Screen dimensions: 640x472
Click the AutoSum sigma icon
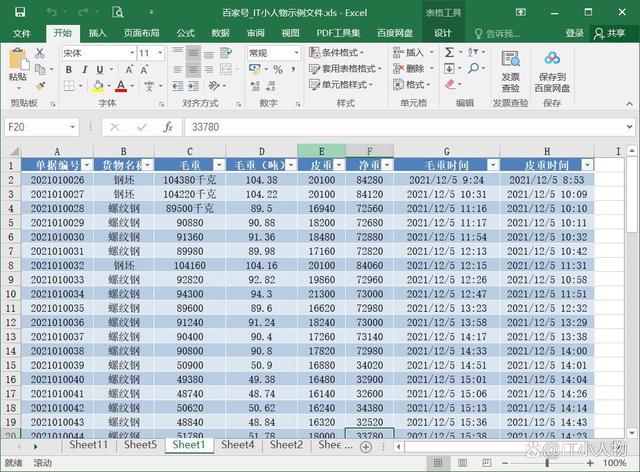(449, 52)
